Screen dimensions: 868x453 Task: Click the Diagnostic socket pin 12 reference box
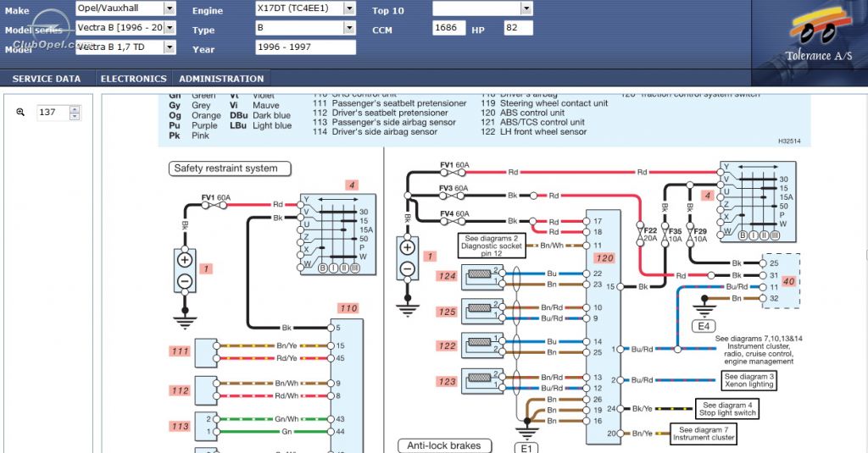[x=492, y=246]
